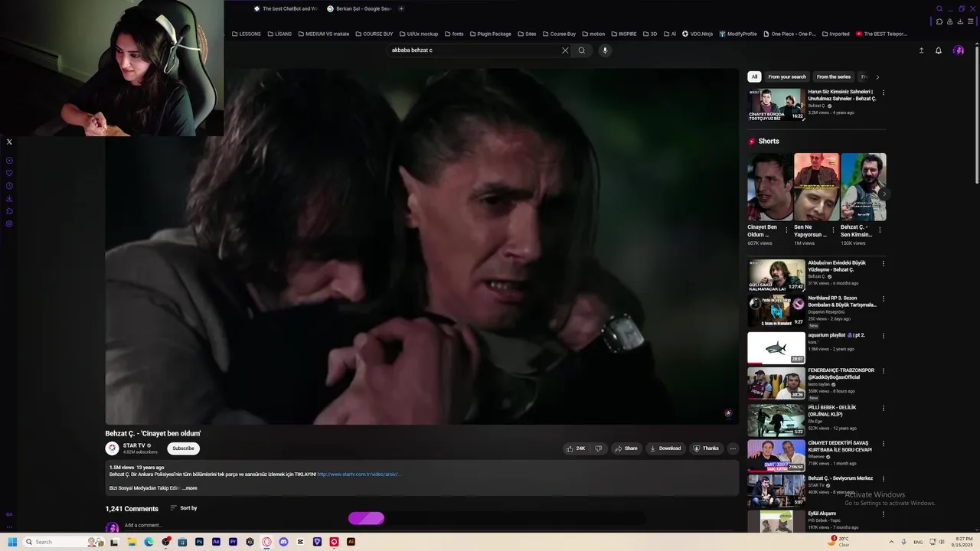Open File Explorer from the taskbar
Image resolution: width=980 pixels, height=551 pixels.
pyautogui.click(x=132, y=542)
